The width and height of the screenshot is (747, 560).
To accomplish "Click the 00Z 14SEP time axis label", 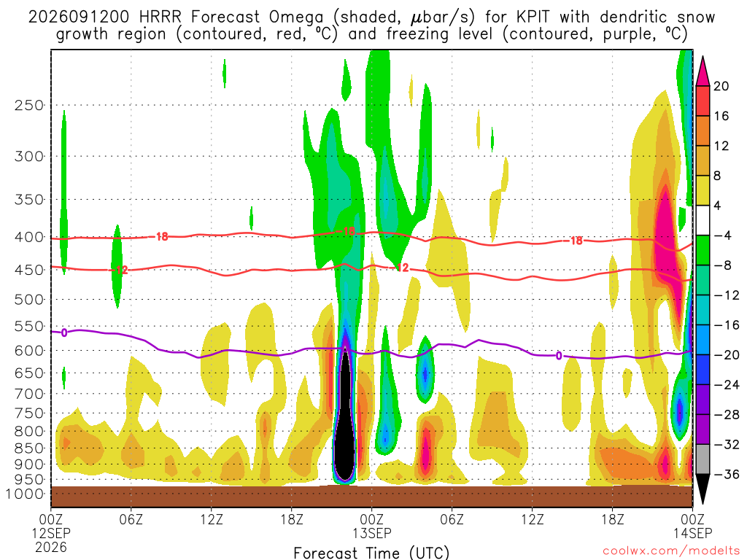I will pos(692,526).
